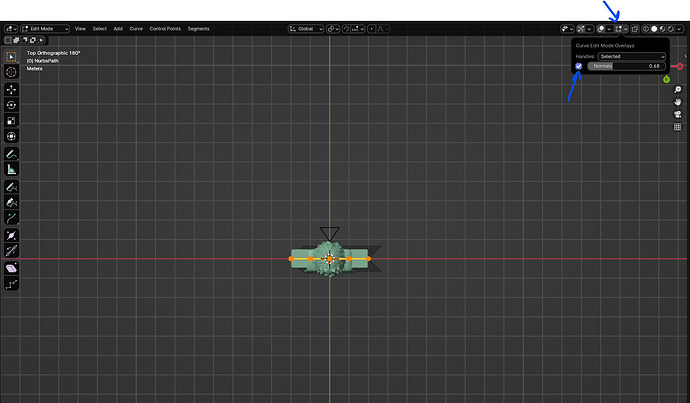Switch to wireframe viewport shading
690x403 pixels.
point(646,29)
